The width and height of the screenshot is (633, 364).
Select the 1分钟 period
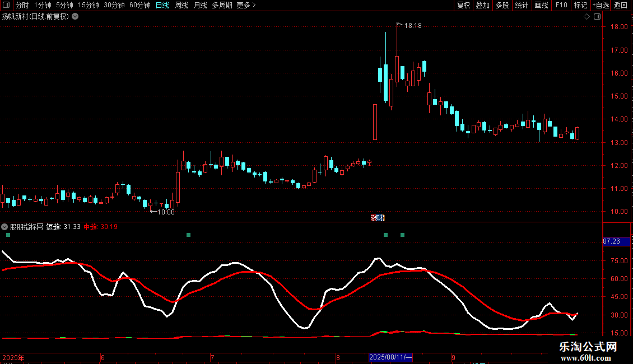click(x=43, y=5)
